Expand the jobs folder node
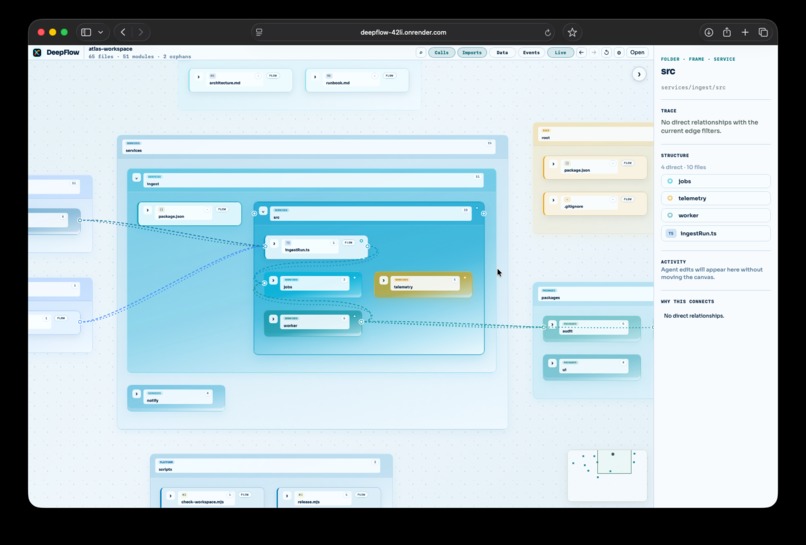This screenshot has height=545, width=806. coord(273,281)
